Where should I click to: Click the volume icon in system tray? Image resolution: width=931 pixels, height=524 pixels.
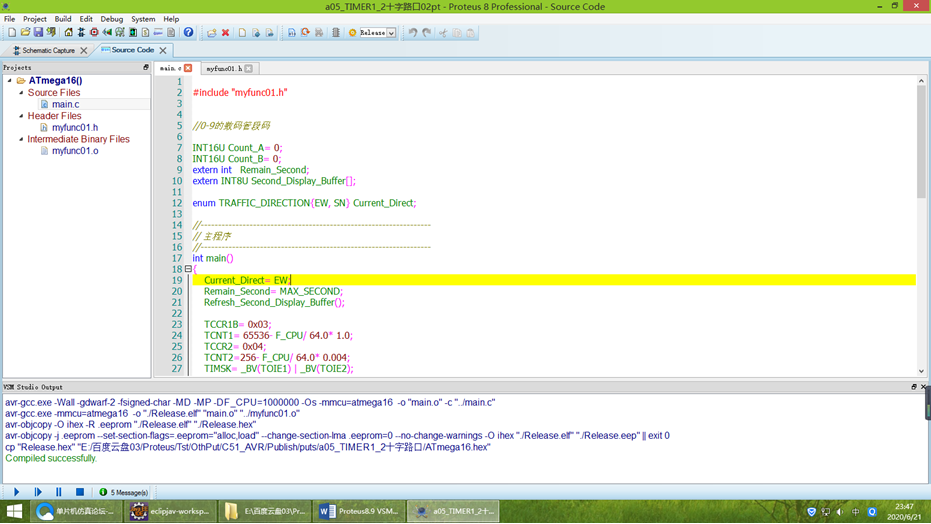pyautogui.click(x=840, y=512)
